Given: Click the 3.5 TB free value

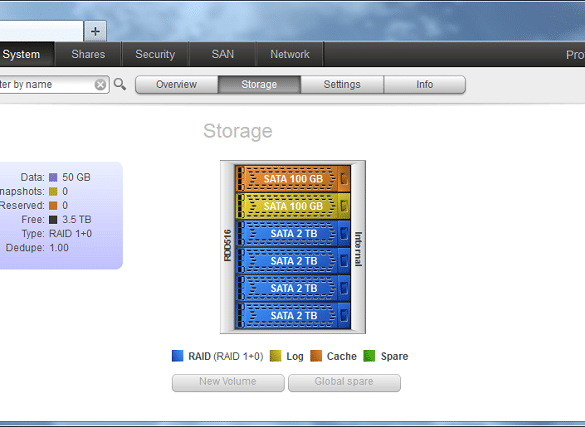Looking at the screenshot, I should click(x=76, y=220).
